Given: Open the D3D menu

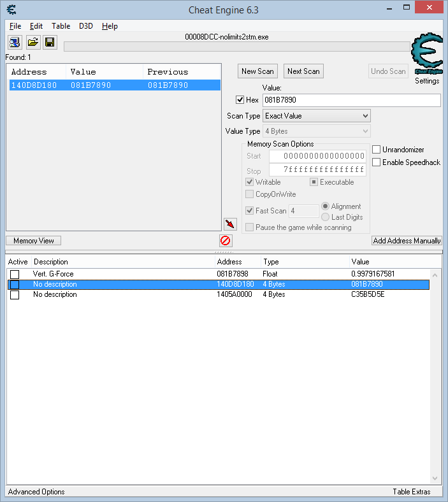Looking at the screenshot, I should tap(86, 26).
